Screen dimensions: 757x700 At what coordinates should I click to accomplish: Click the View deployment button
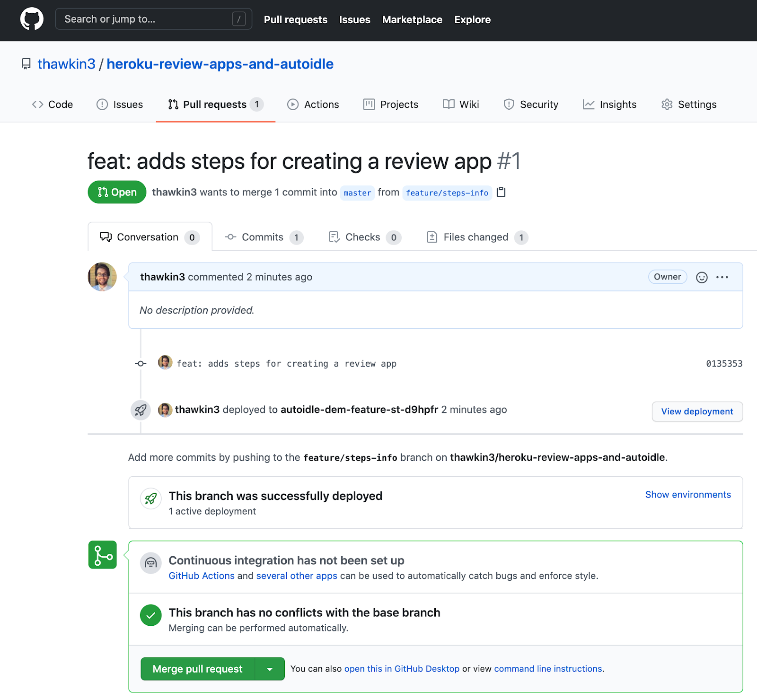[697, 411]
